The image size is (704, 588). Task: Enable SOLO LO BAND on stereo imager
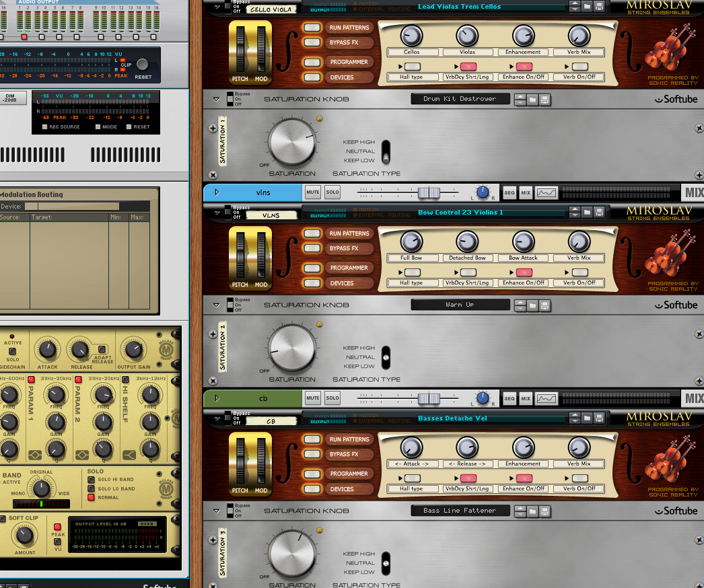tap(91, 488)
